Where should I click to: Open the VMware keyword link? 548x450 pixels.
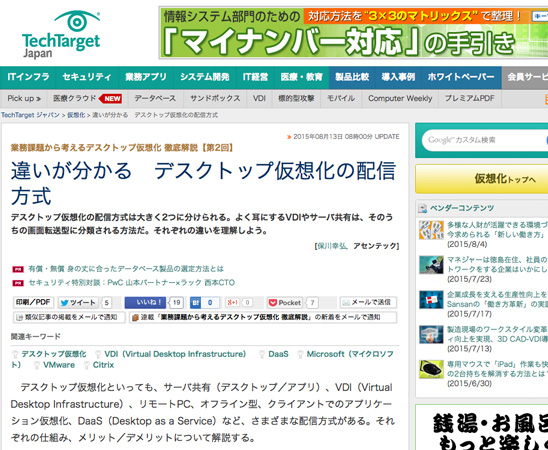59,365
